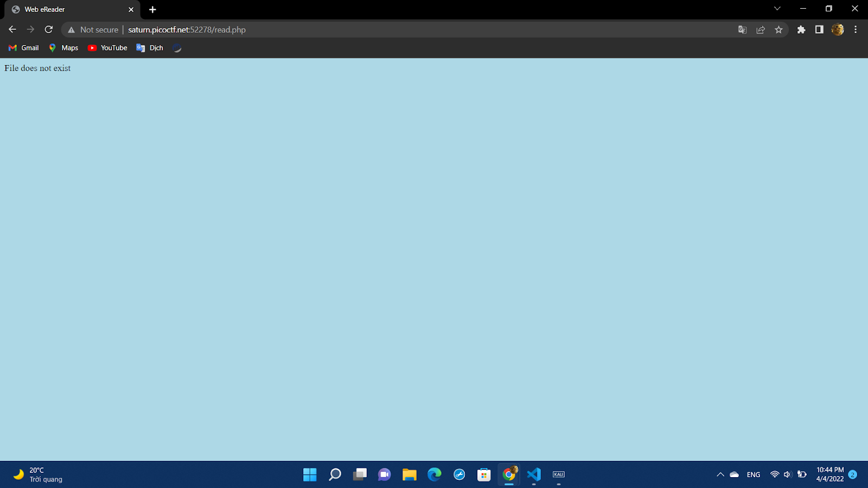Open the Gmail bookmark
The width and height of the screenshot is (868, 488).
(24, 48)
